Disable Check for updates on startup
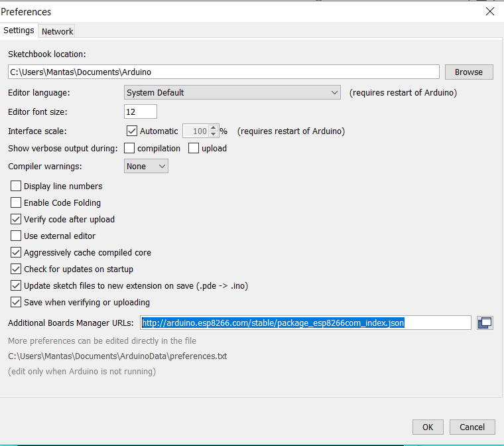The image size is (504, 446). tap(16, 269)
